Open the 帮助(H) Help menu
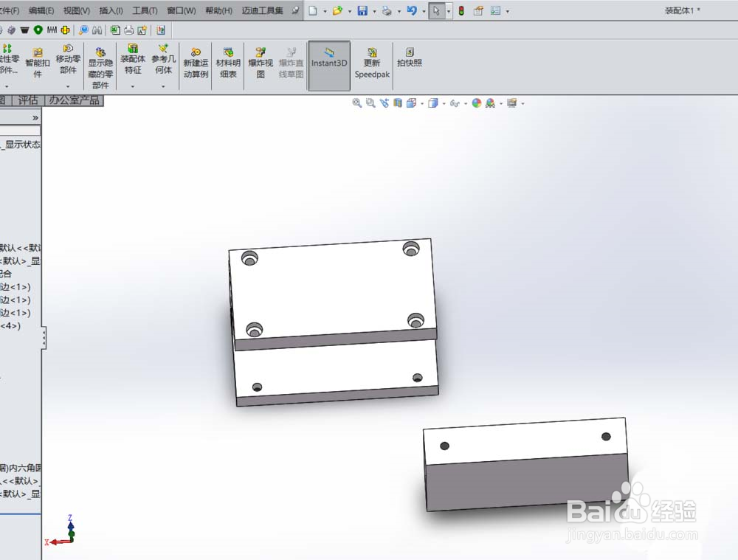738x560 pixels. click(x=219, y=10)
